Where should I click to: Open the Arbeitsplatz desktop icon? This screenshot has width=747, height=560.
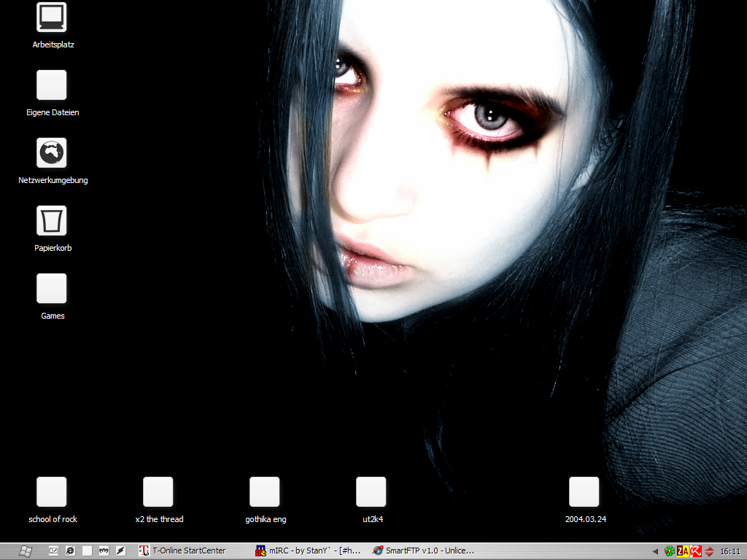coord(52,17)
